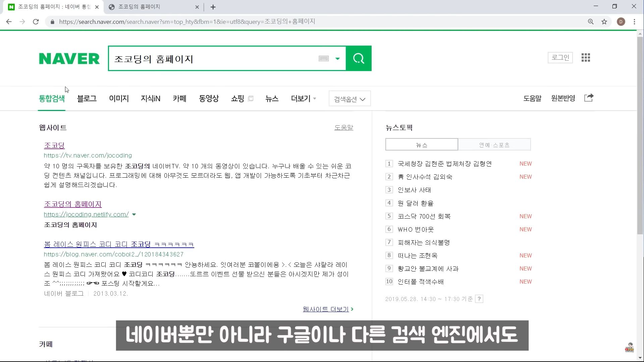Select the 카페 tab
644x362 pixels.
(179, 99)
